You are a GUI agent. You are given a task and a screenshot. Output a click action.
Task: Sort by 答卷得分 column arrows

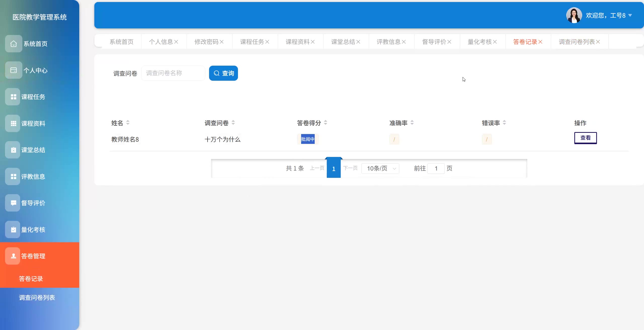pyautogui.click(x=326, y=123)
